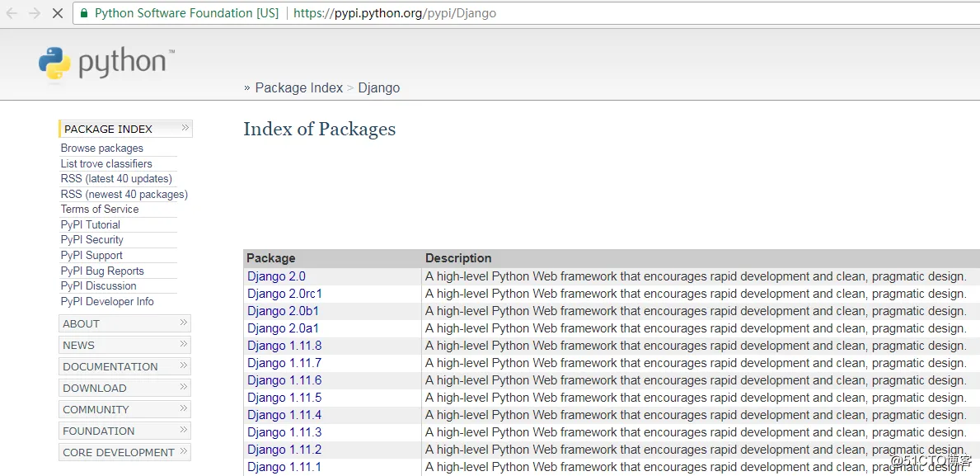Click the chevron icon next to ABOUT

coord(184,323)
